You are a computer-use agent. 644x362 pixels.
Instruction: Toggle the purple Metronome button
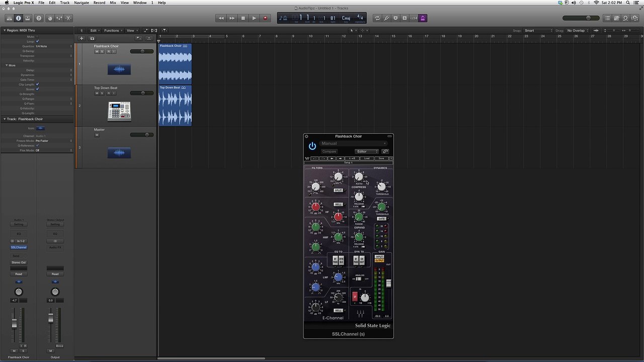click(423, 18)
